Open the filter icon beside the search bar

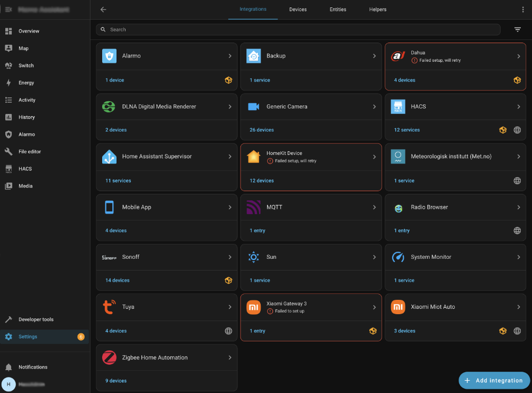[x=517, y=29]
